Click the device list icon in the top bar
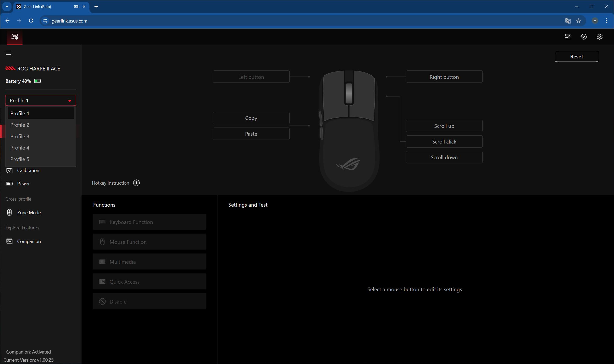The height and width of the screenshot is (364, 614). (x=15, y=37)
